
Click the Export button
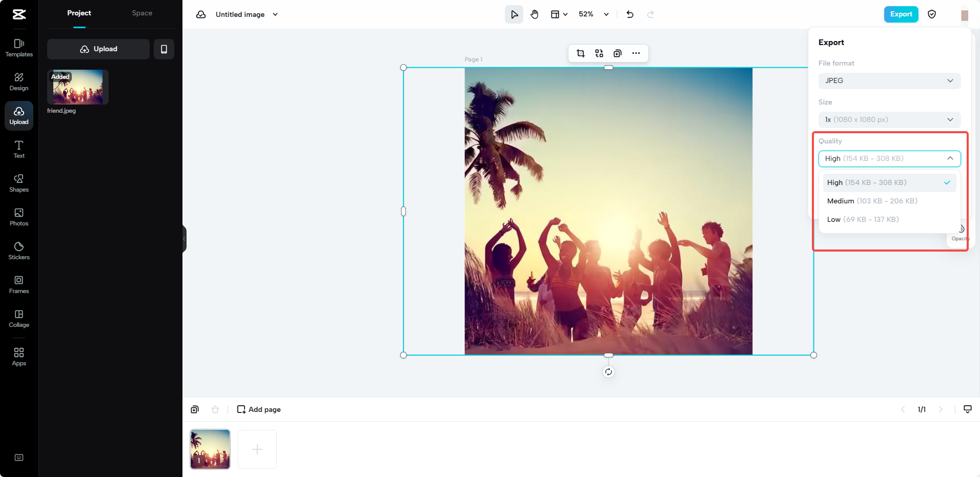[x=901, y=14]
